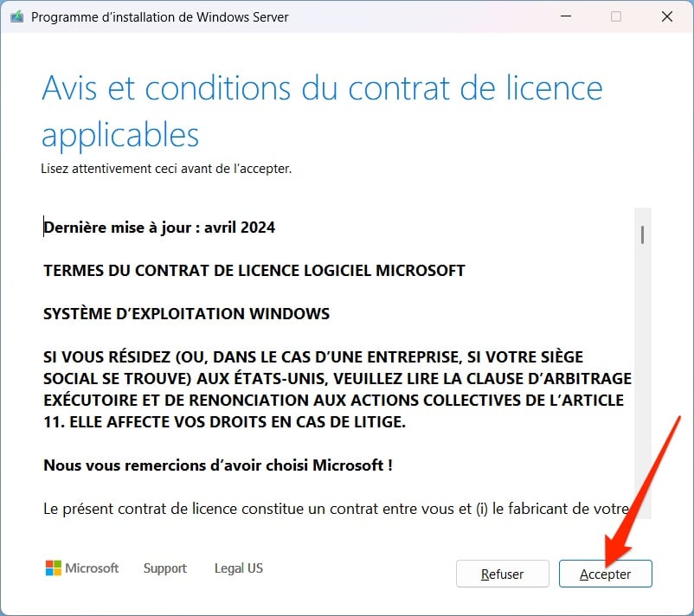Screen dimensions: 694x616
Task: Click the Windows Server setup icon in title bar
Action: coord(16,17)
